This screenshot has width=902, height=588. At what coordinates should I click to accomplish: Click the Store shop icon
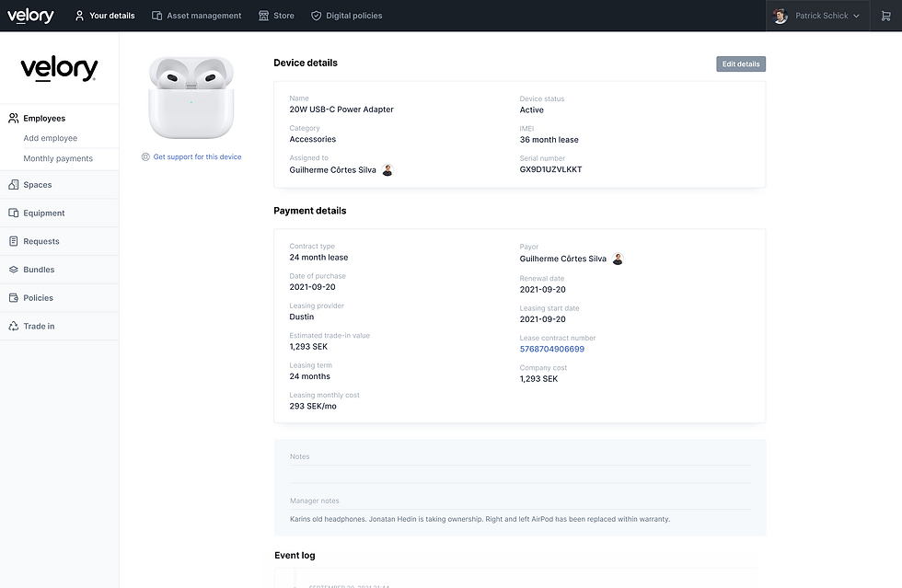263,16
